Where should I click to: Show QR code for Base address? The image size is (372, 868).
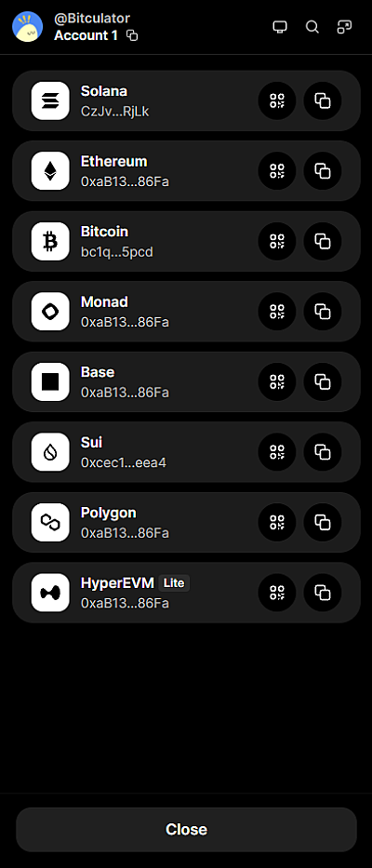(x=277, y=382)
